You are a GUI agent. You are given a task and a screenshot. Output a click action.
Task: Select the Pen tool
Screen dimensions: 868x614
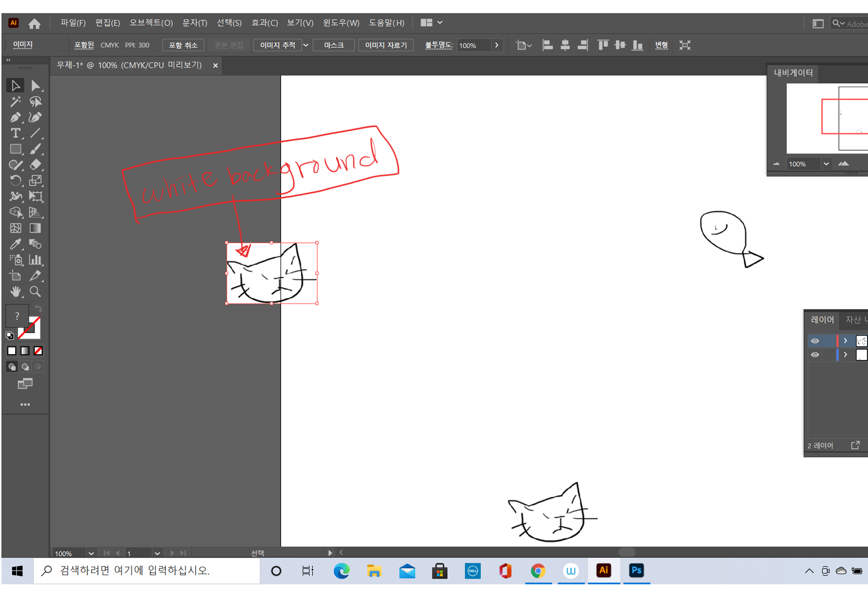coord(15,118)
